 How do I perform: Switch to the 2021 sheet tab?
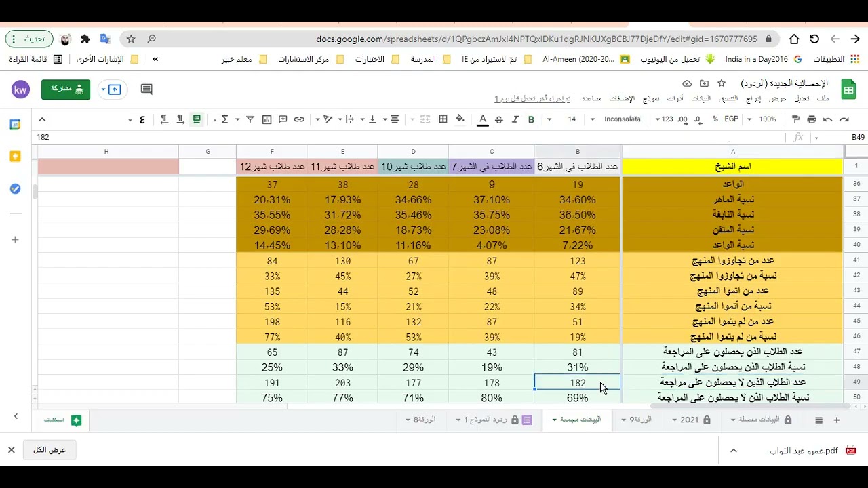(693, 420)
